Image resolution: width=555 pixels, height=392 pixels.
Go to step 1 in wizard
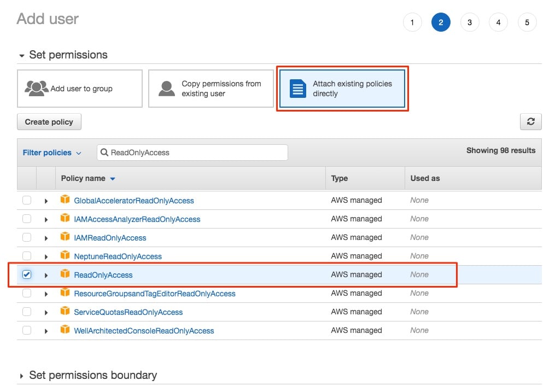pyautogui.click(x=412, y=22)
